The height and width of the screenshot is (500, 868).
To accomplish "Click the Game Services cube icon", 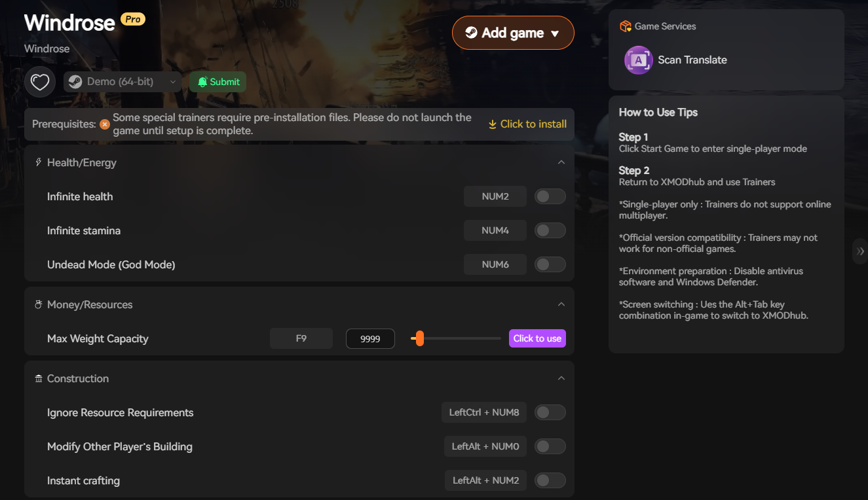I will pos(625,26).
